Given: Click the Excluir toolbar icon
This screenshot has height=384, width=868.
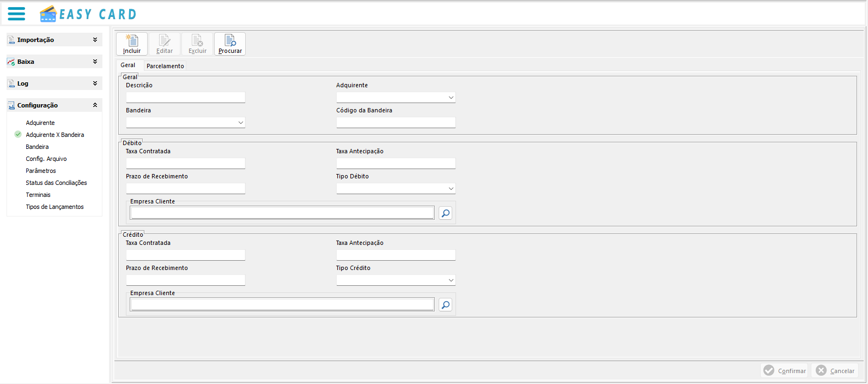Looking at the screenshot, I should (197, 41).
